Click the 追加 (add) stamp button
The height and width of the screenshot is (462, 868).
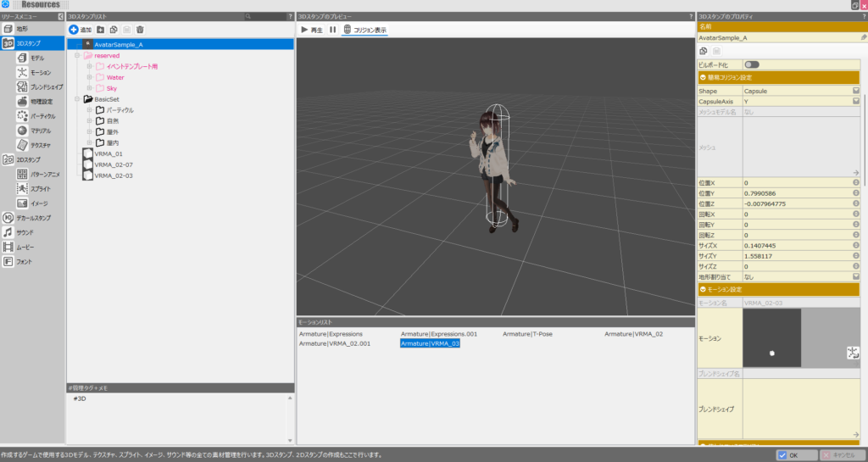point(81,30)
